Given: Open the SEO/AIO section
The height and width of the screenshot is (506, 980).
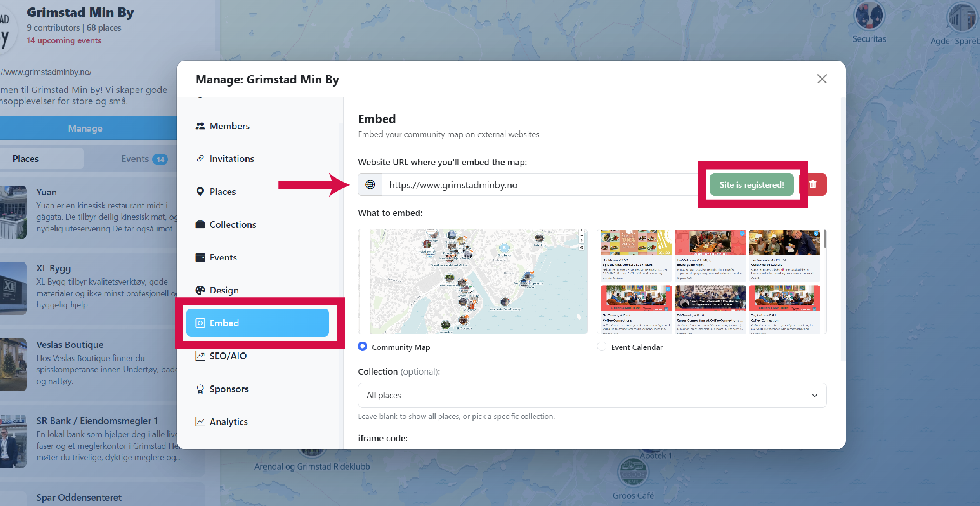Looking at the screenshot, I should pos(258,356).
